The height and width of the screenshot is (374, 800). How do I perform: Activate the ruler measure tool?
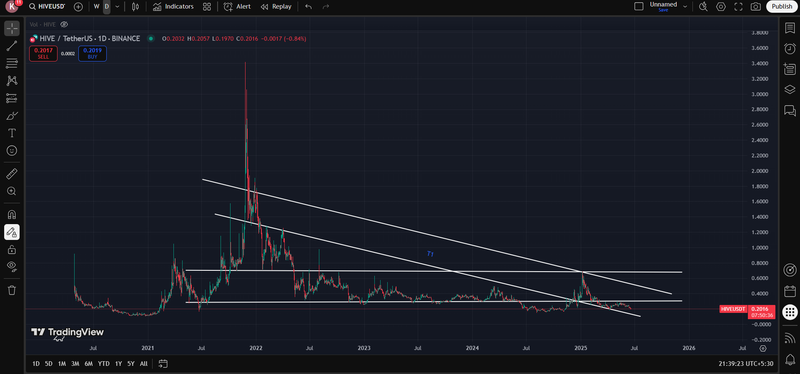click(x=11, y=174)
